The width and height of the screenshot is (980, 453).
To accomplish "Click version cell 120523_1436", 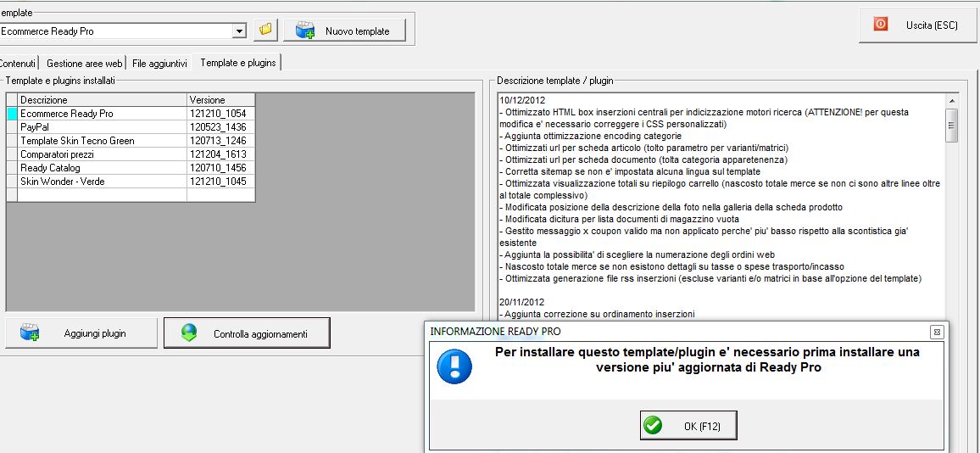I will 221,127.
